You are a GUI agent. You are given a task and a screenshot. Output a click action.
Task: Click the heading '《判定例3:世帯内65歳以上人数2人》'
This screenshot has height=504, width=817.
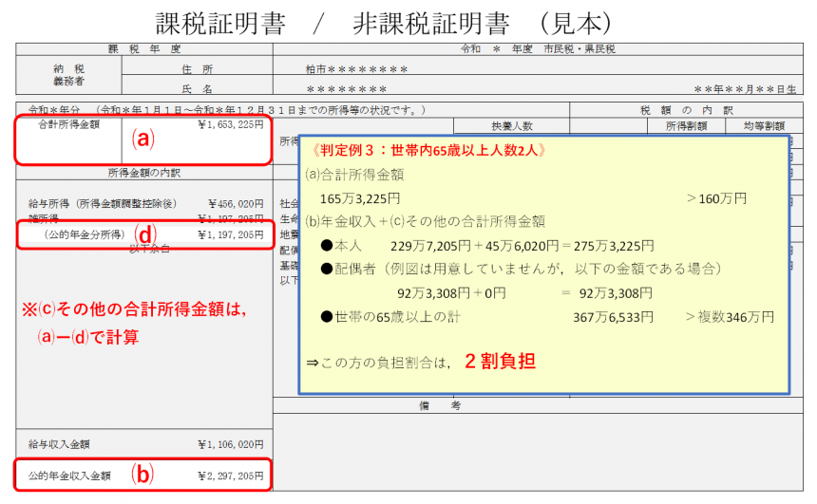[x=427, y=151]
